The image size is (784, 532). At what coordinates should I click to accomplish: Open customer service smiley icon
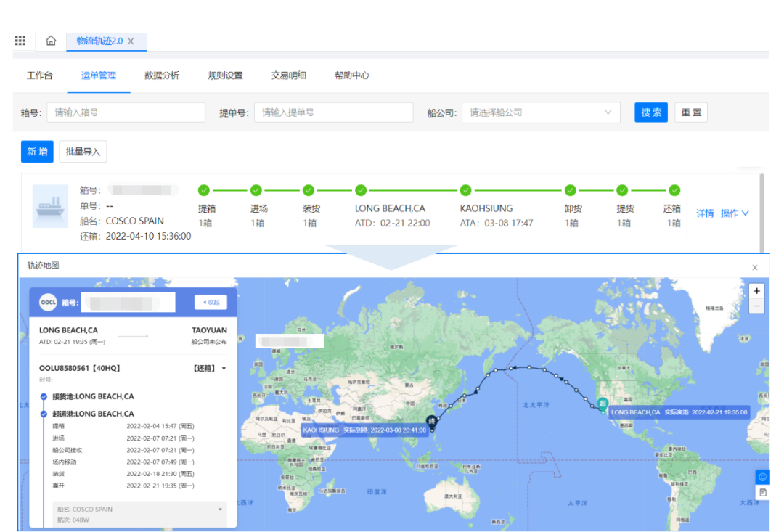pyautogui.click(x=762, y=477)
